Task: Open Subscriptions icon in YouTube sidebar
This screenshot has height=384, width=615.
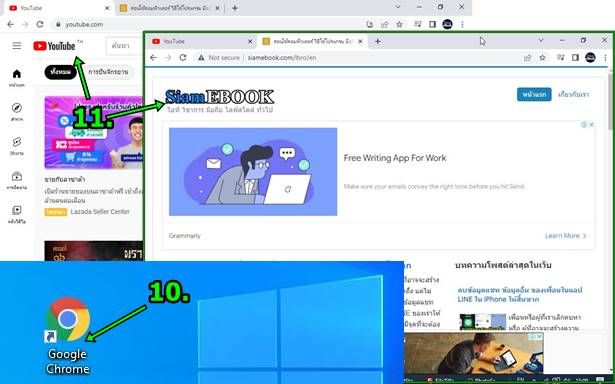Action: (17, 176)
